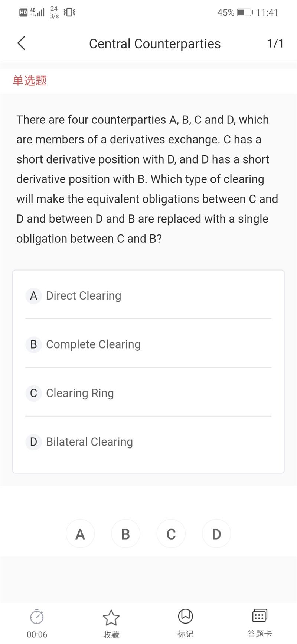The image size is (297, 644).
Task: Tap the timer stopwatch icon
Action: point(37,617)
